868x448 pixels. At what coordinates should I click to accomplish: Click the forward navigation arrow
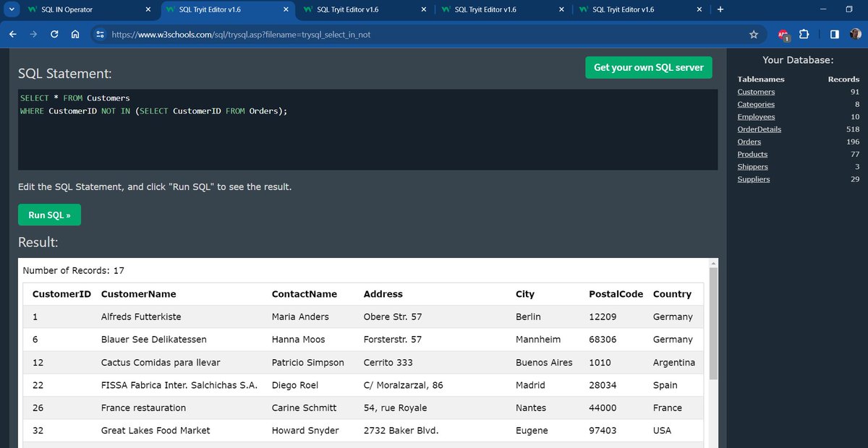click(x=33, y=34)
